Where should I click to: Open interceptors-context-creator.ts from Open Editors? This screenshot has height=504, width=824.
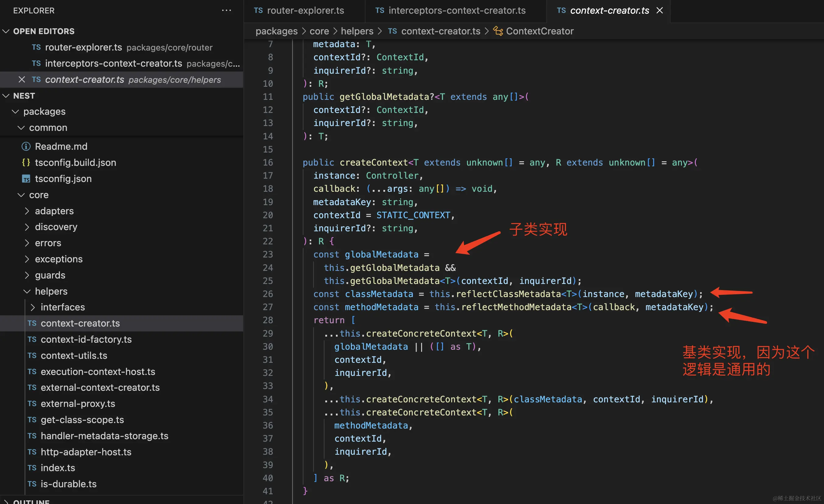tap(122, 64)
